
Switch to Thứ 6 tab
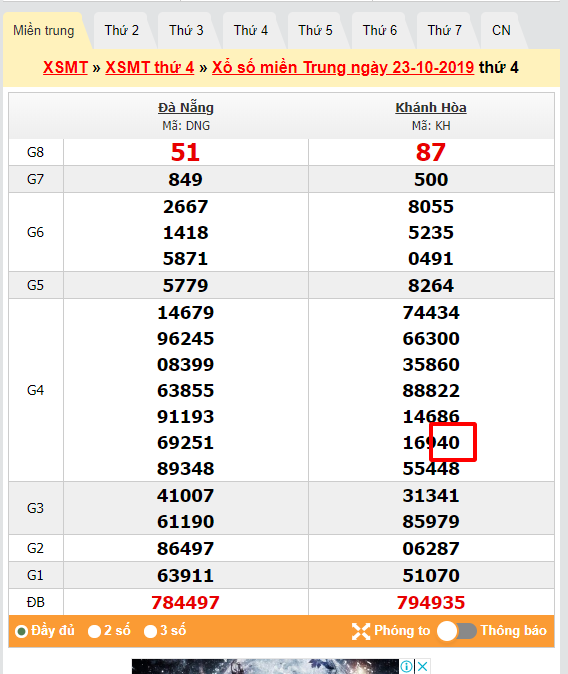click(380, 31)
